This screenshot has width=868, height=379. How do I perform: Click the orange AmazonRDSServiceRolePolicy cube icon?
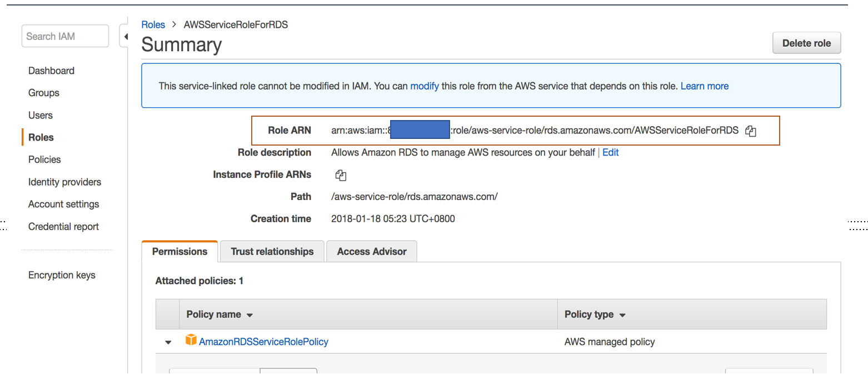coord(191,340)
